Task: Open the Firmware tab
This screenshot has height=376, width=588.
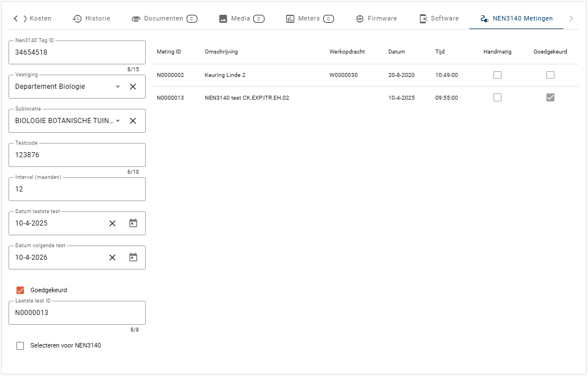Action: click(x=376, y=19)
